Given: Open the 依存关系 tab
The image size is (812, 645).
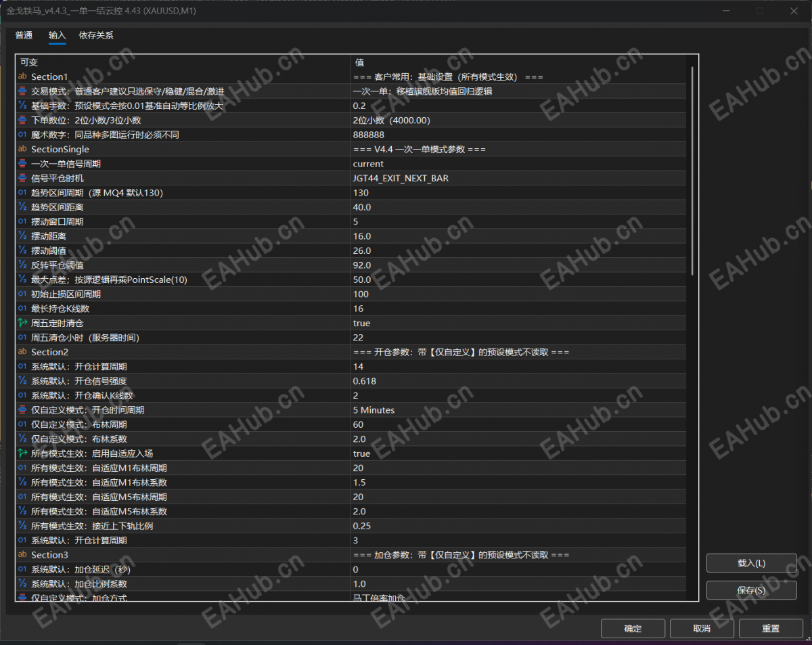Looking at the screenshot, I should [x=96, y=36].
